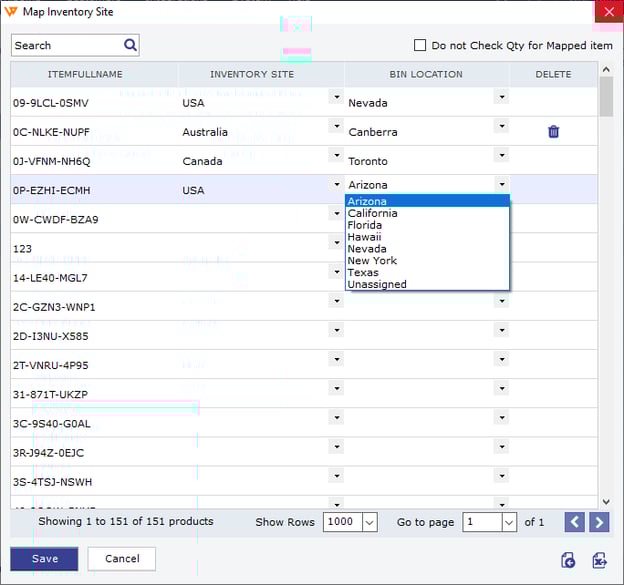Click the import file icon

coord(569,561)
